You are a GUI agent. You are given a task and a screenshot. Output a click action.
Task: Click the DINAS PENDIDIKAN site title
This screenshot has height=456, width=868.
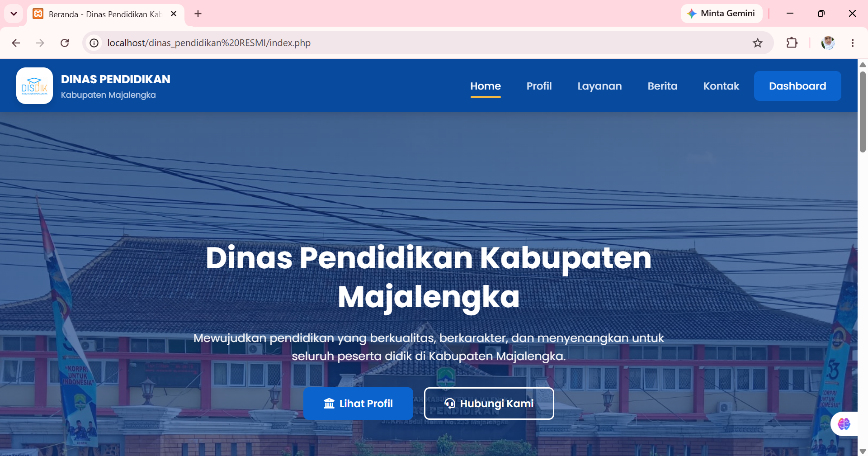[116, 79]
